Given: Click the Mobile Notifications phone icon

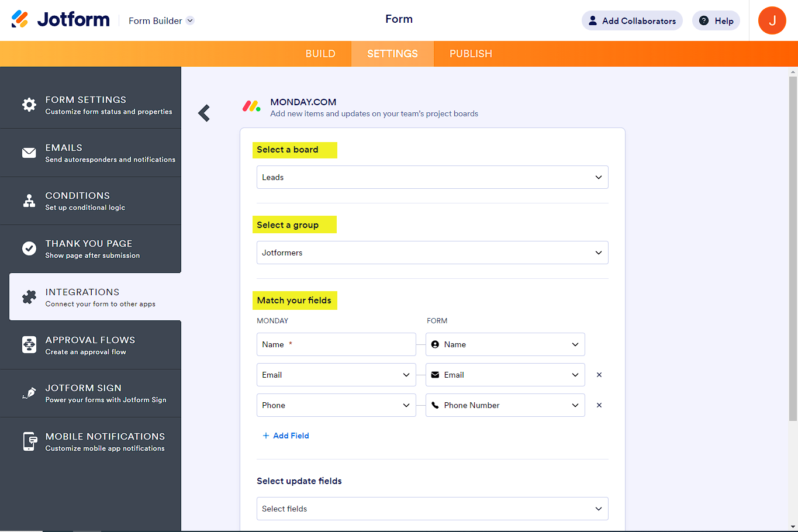Looking at the screenshot, I should (x=29, y=441).
